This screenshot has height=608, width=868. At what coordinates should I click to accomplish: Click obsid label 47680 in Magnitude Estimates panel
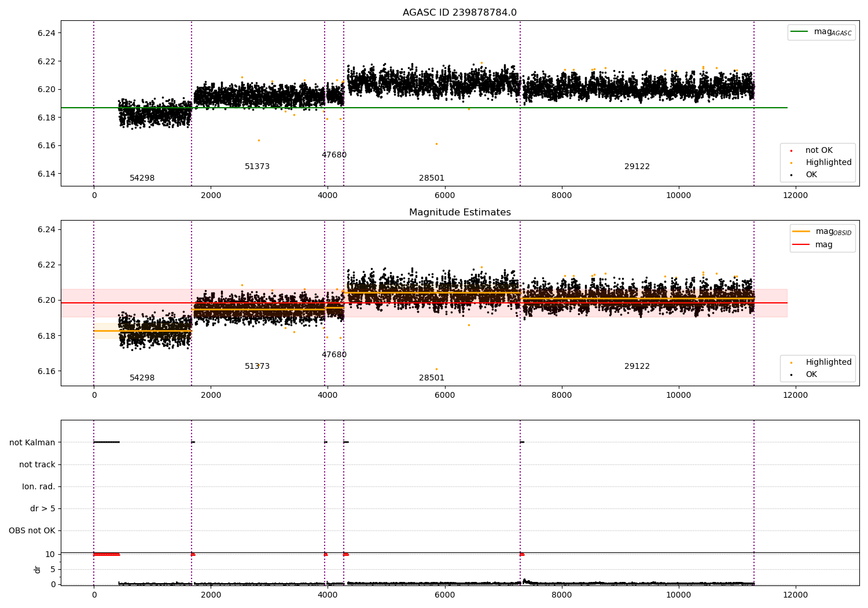[334, 355]
